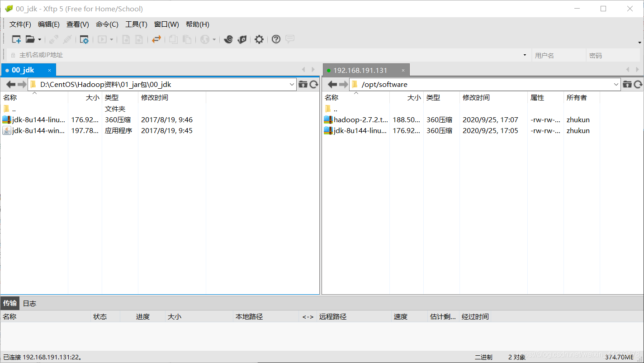Open the 命令(C) menu
The image size is (644, 363).
click(107, 24)
